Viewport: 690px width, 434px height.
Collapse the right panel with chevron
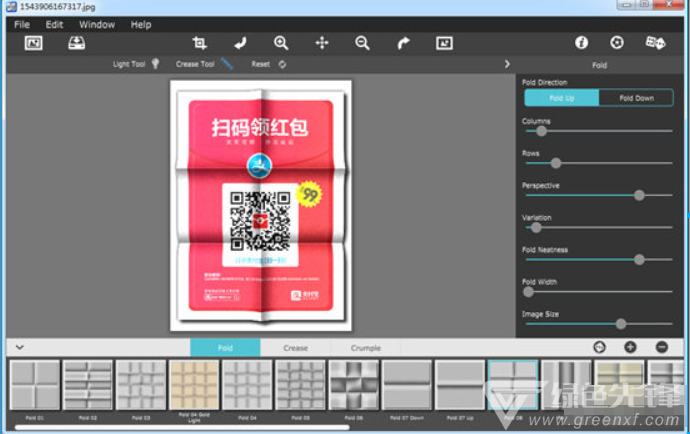pyautogui.click(x=507, y=64)
